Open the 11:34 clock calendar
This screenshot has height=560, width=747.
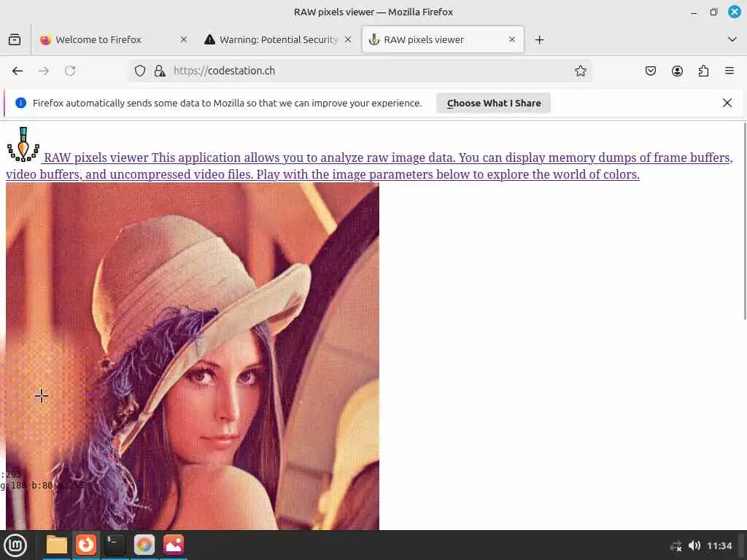pyautogui.click(x=719, y=545)
